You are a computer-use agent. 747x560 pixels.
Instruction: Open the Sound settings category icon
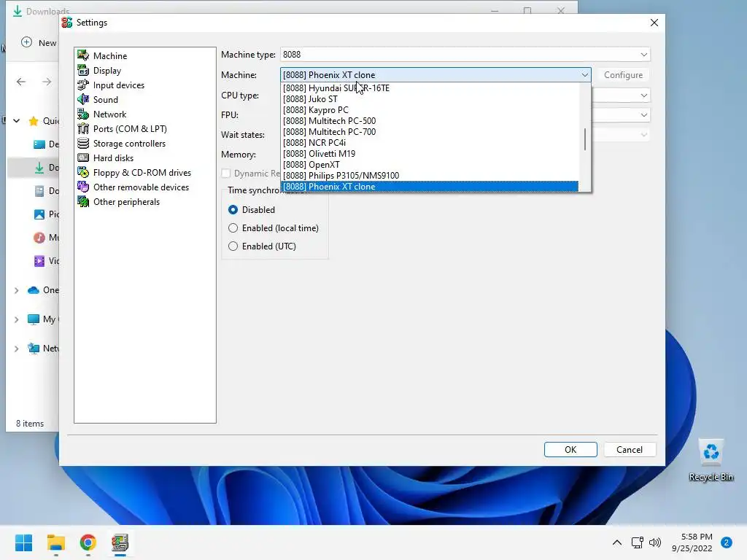pyautogui.click(x=83, y=99)
